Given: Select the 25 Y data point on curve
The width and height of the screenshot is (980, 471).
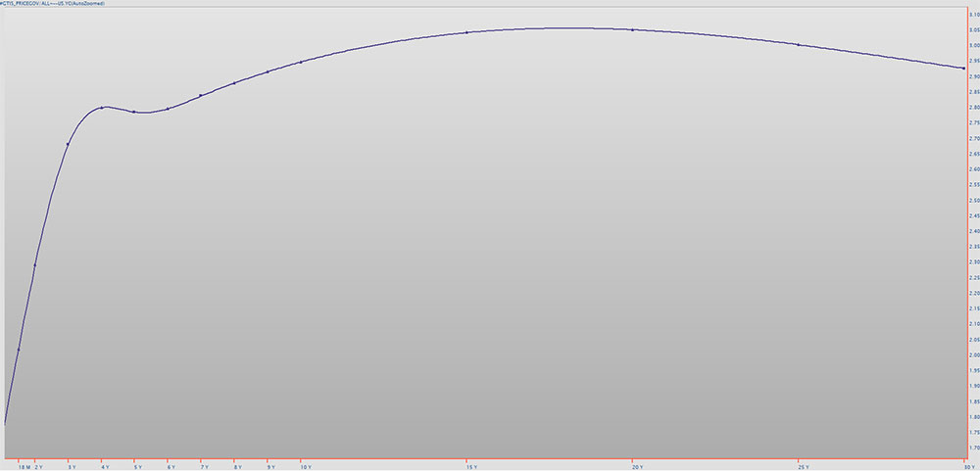Looking at the screenshot, I should (798, 45).
